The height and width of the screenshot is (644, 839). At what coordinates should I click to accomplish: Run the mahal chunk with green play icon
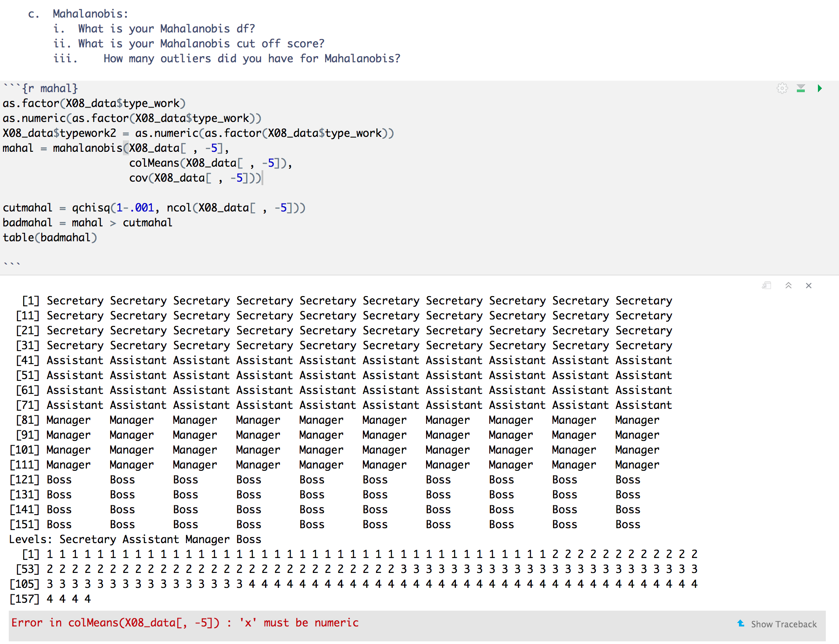[x=820, y=88]
